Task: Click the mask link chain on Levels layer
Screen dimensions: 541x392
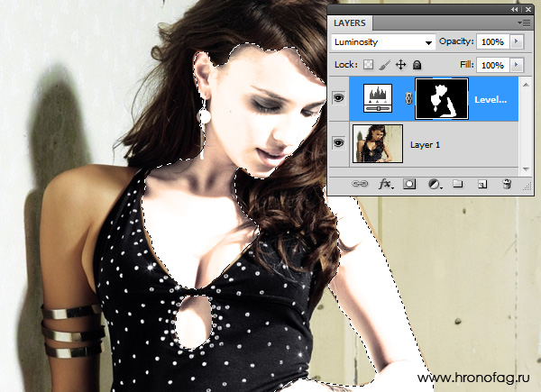Action: (408, 99)
